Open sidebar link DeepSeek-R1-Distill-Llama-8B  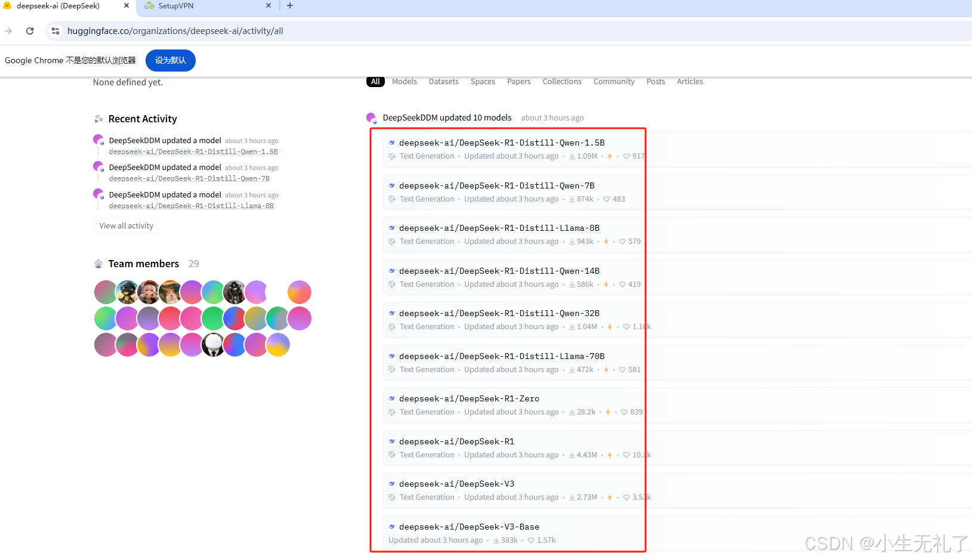192,206
